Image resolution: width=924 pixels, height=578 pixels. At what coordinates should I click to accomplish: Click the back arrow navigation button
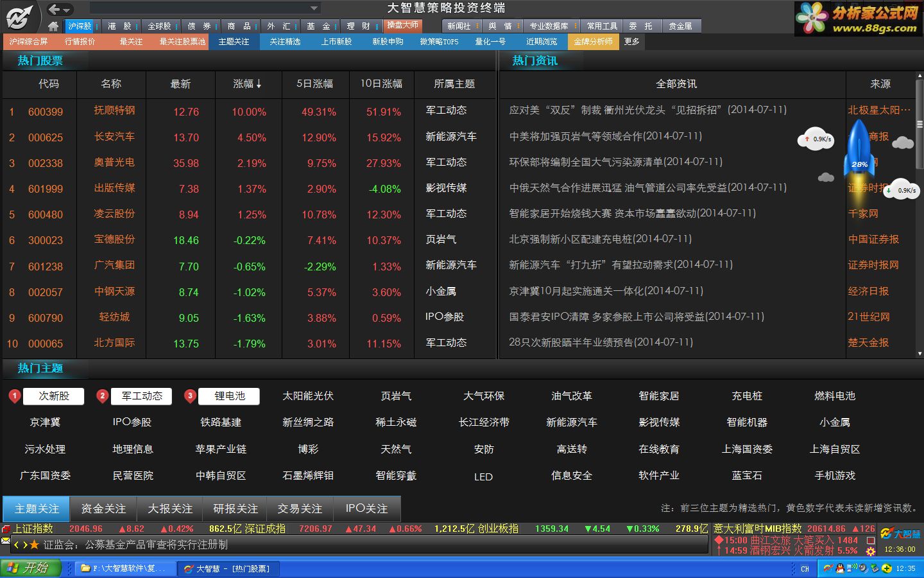point(55,9)
